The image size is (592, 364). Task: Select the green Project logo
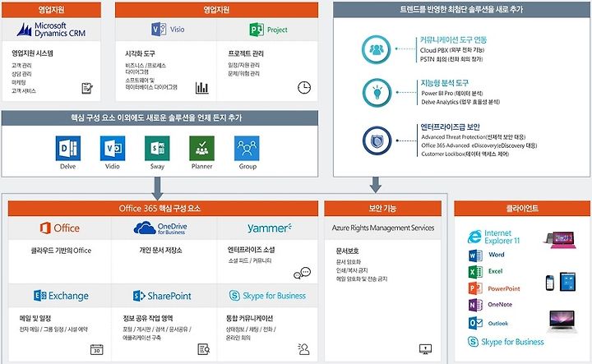click(268, 30)
